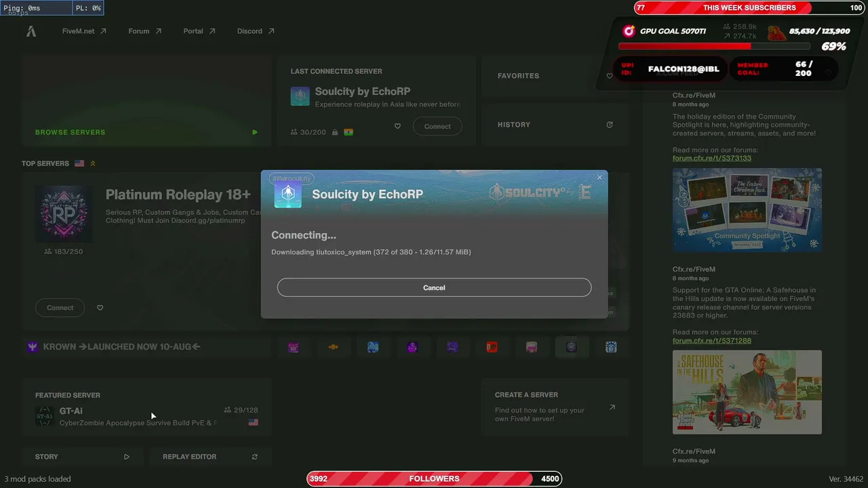The height and width of the screenshot is (488, 868).
Task: Click the GT-Ai server icon
Action: (45, 416)
